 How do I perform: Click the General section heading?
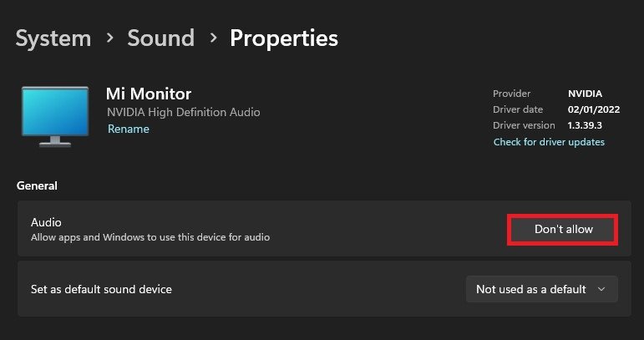(x=37, y=185)
